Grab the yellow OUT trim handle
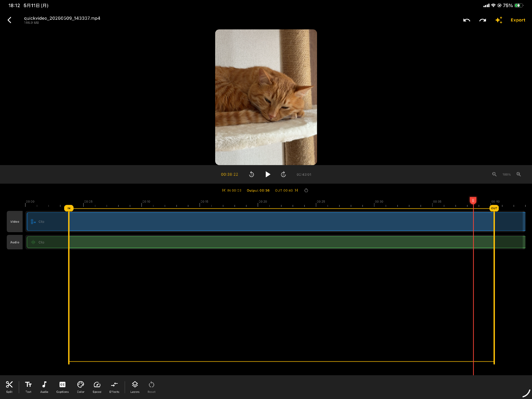Image resolution: width=532 pixels, height=399 pixels. point(494,208)
